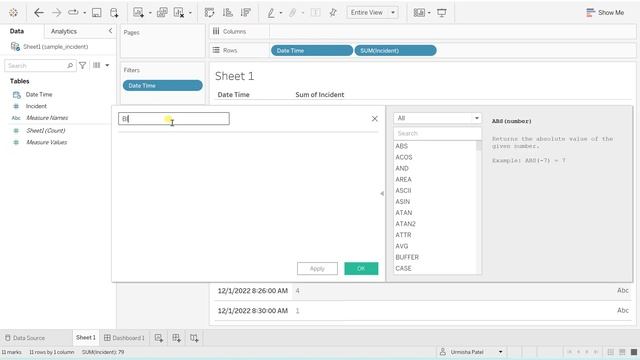This screenshot has width=640, height=360.
Task: Select the Measure Names field
Action: coord(47,118)
